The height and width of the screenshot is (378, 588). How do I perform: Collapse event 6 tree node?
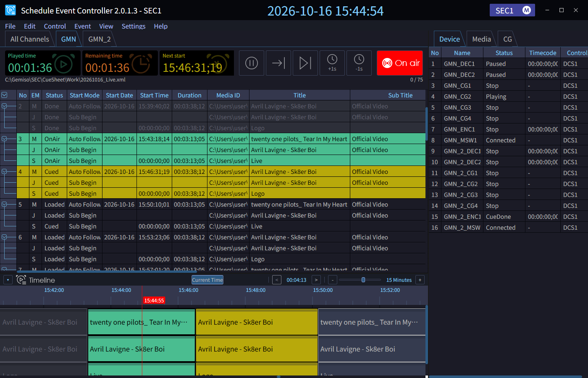coord(4,237)
